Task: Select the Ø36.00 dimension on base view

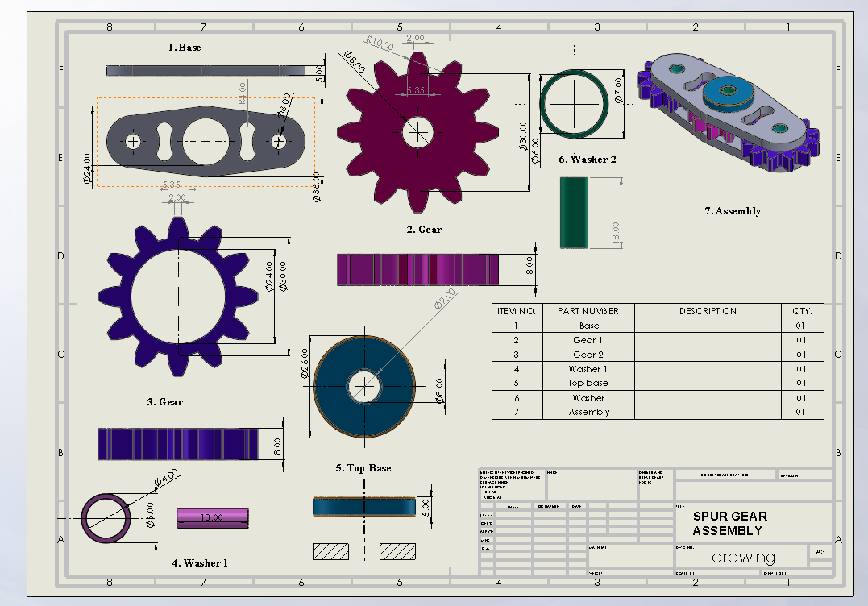Action: [x=317, y=187]
